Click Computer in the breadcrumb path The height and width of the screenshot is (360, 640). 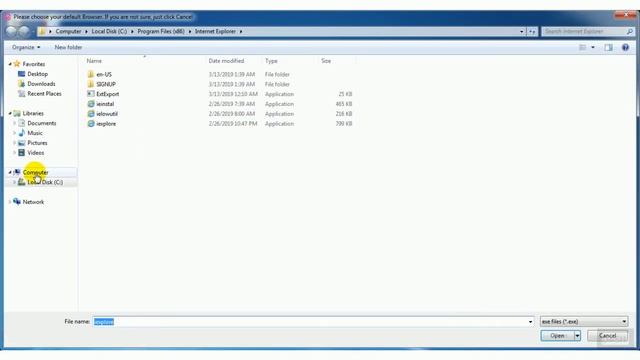(68, 31)
